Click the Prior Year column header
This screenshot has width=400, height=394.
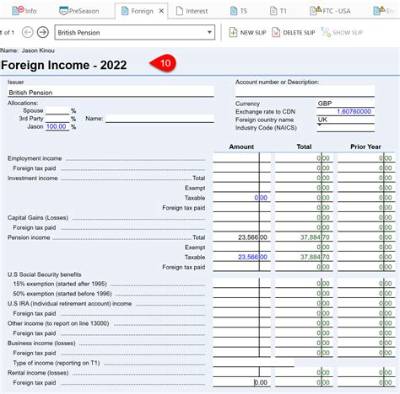point(366,146)
